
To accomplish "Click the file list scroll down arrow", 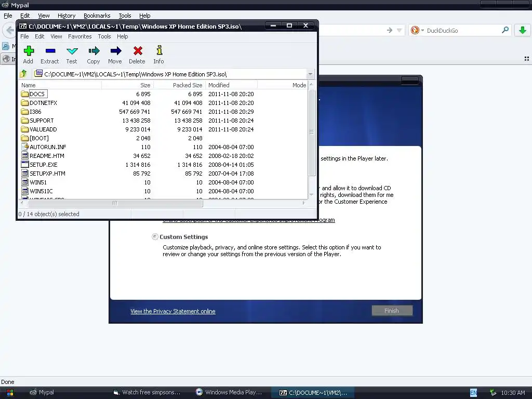I will coord(312,195).
